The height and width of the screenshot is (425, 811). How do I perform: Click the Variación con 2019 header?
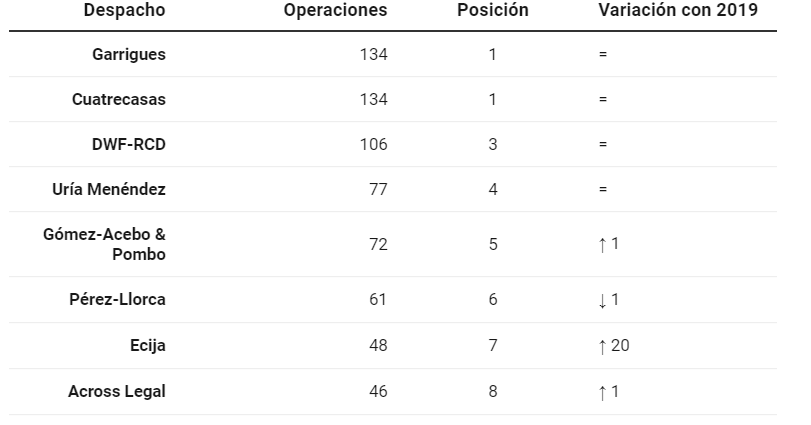point(678,10)
